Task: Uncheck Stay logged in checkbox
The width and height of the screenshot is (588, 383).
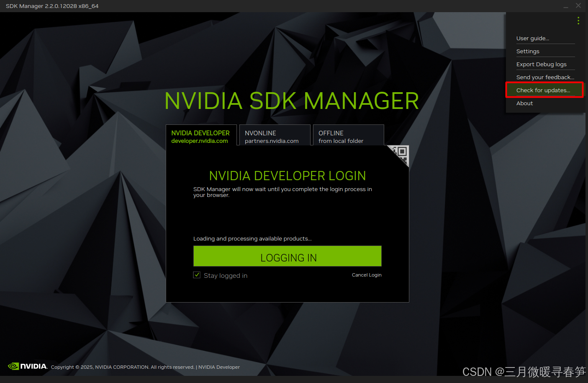Action: pyautogui.click(x=197, y=275)
